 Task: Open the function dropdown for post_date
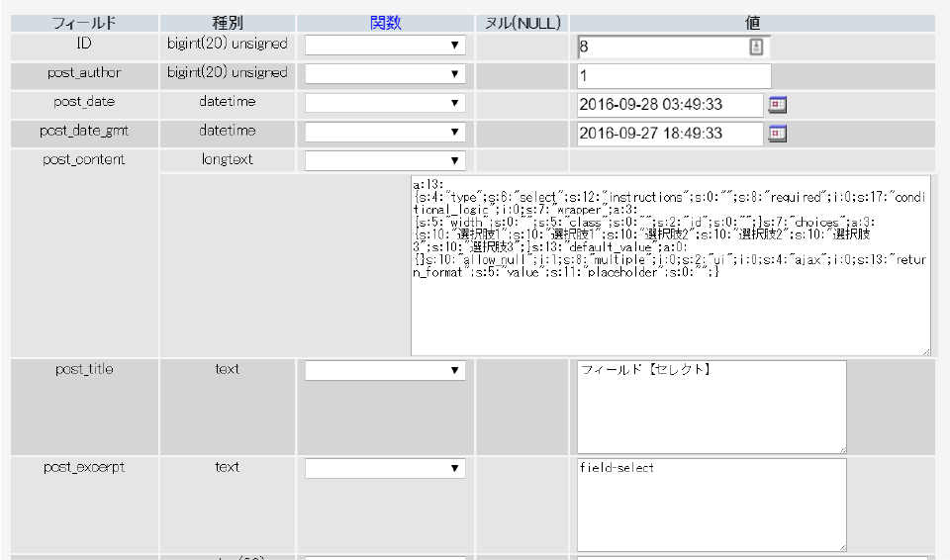tap(385, 103)
